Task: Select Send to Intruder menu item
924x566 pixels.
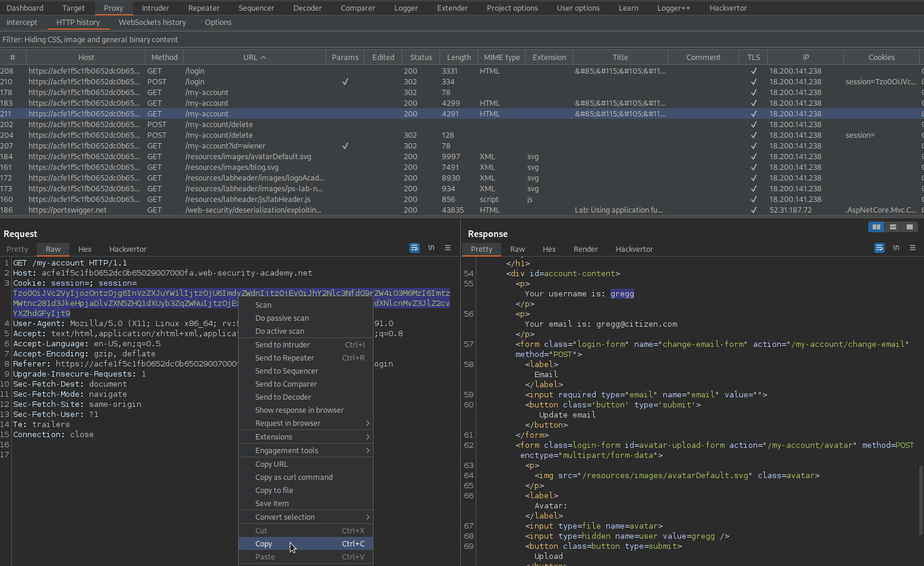Action: point(306,345)
